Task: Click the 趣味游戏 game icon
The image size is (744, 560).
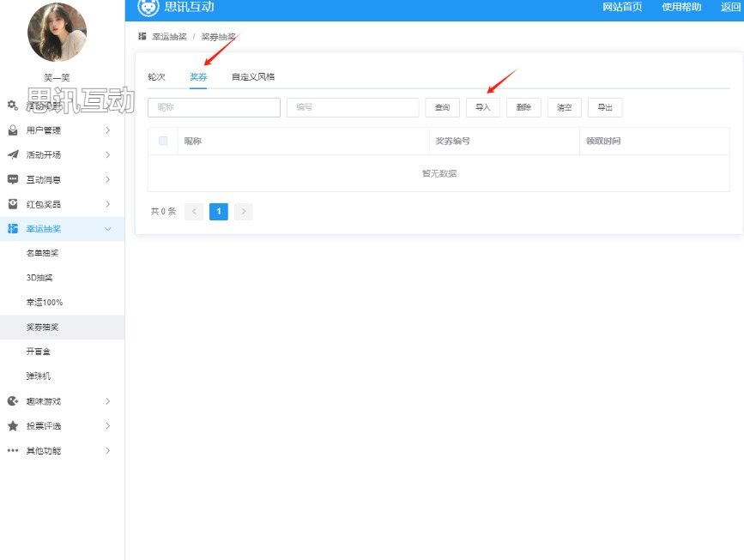Action: (x=13, y=401)
